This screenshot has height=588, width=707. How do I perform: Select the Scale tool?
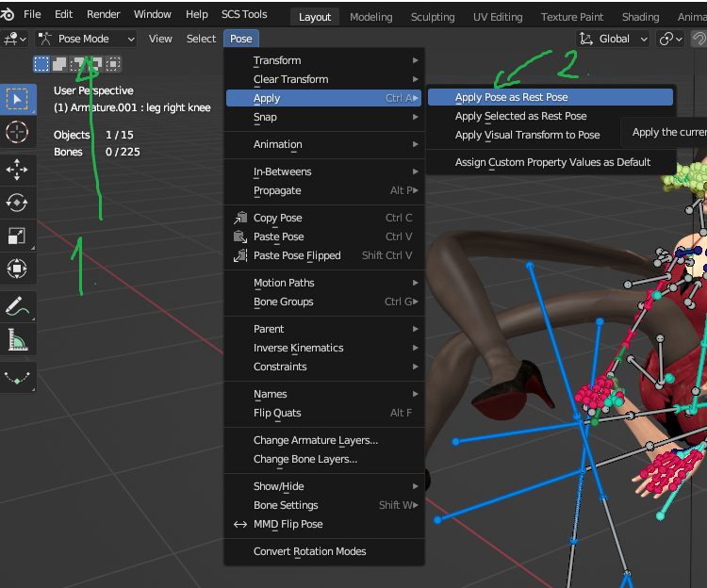click(18, 236)
